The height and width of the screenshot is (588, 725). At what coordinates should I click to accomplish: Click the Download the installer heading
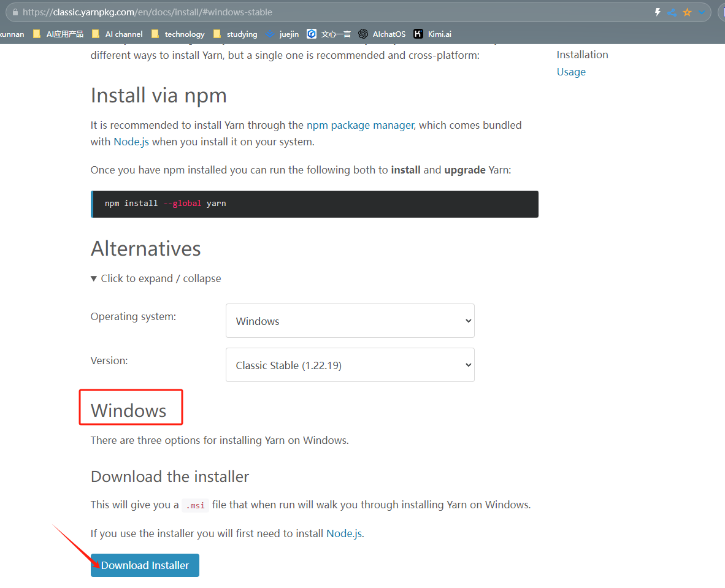coord(170,476)
